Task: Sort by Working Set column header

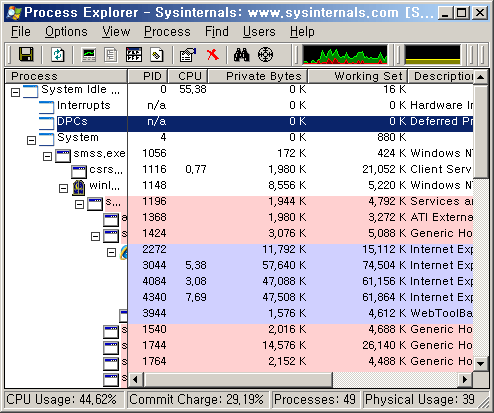Action: pyautogui.click(x=357, y=76)
